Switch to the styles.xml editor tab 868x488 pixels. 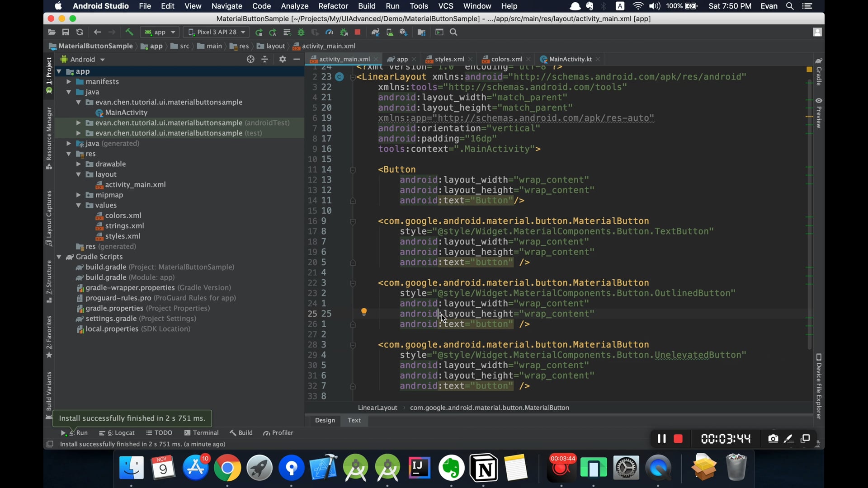point(449,59)
